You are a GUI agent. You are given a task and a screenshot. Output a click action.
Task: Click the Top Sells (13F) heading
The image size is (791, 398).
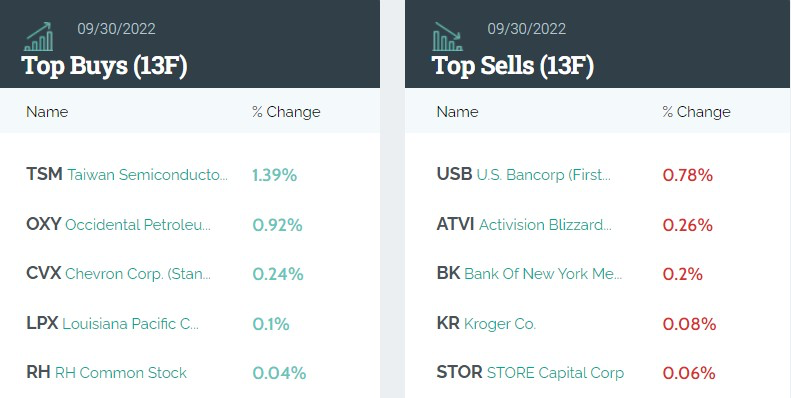coord(513,66)
